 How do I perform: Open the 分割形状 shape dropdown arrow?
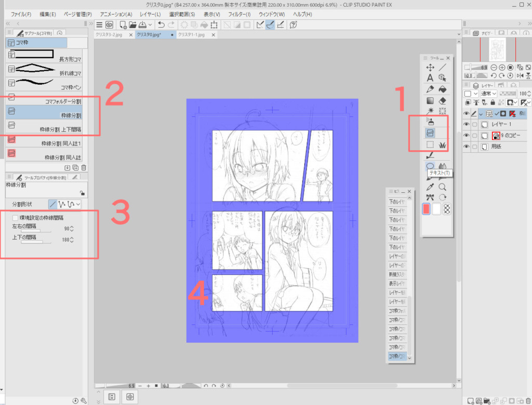click(x=78, y=204)
